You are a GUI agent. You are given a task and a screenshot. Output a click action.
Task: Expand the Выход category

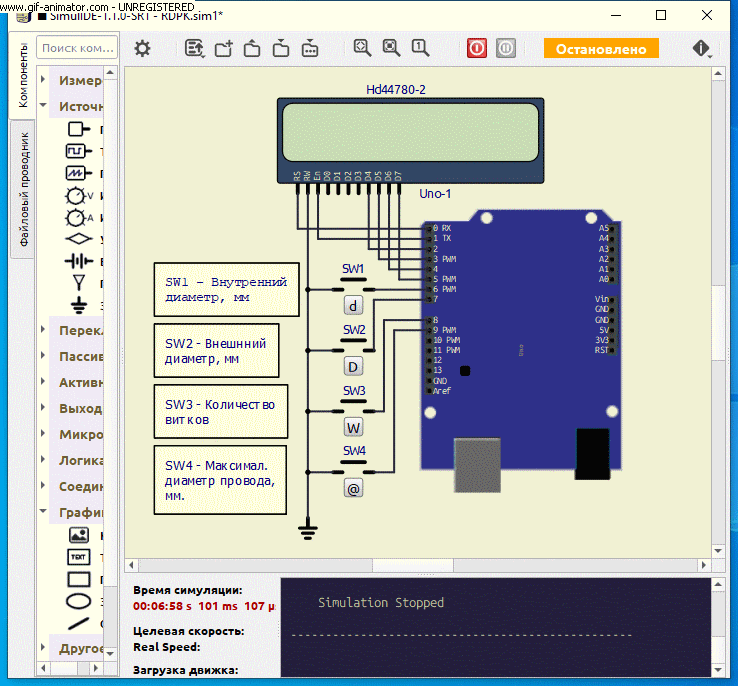pos(43,407)
